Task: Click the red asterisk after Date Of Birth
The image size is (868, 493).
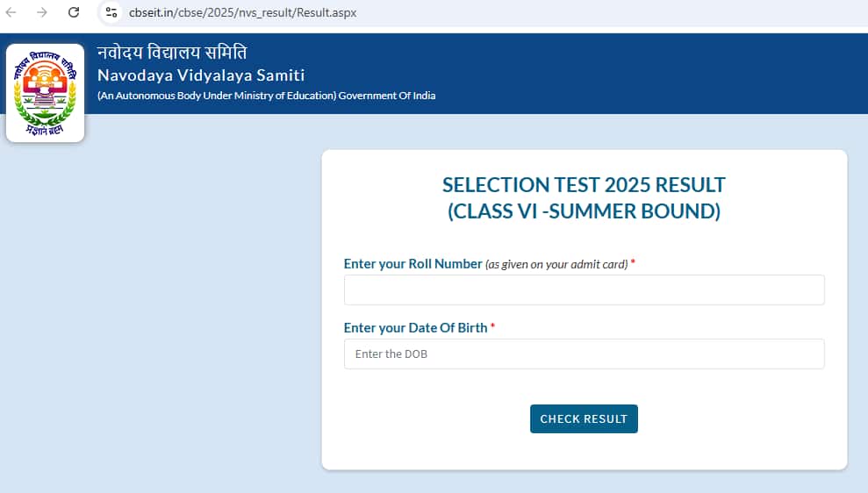Action: click(492, 326)
